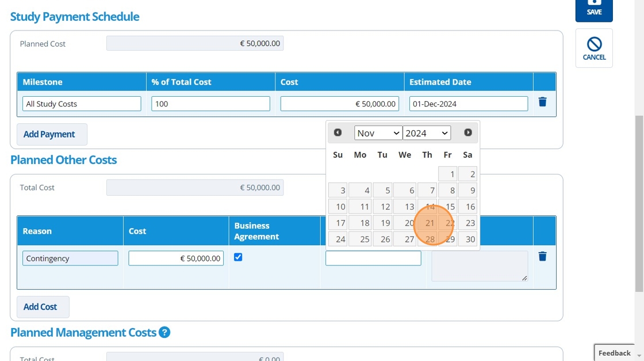Open the month dropdown showing Nov
644x361 pixels.
(x=378, y=133)
